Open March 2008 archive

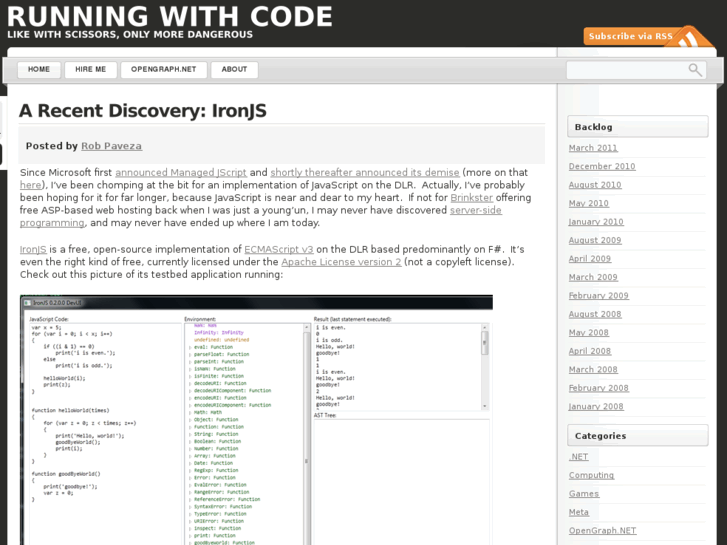click(x=593, y=370)
